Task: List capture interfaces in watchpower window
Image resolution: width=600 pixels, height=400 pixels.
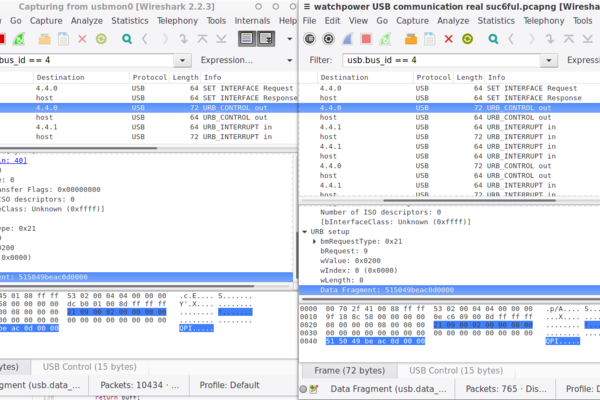Action: pos(310,39)
